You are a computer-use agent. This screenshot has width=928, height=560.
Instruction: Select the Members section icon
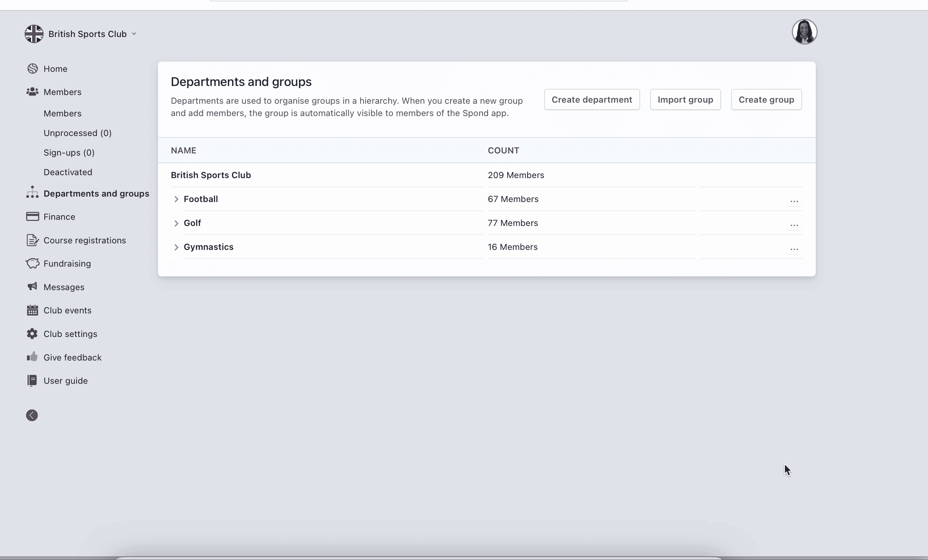click(32, 92)
